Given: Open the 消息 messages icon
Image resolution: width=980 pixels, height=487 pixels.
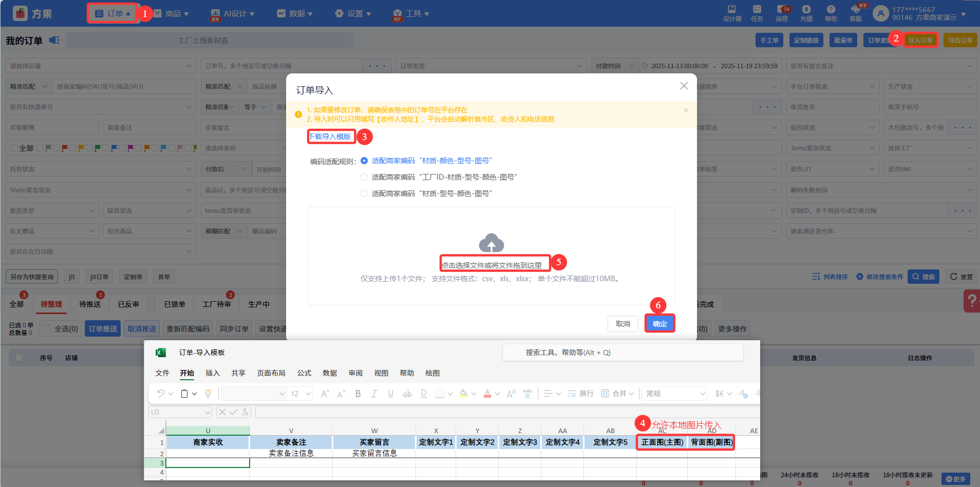Looking at the screenshot, I should click(x=781, y=13).
